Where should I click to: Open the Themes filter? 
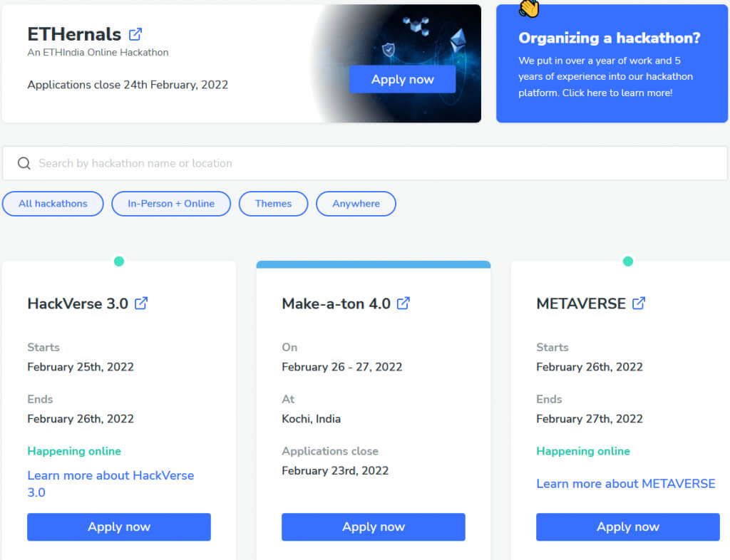pyautogui.click(x=273, y=204)
